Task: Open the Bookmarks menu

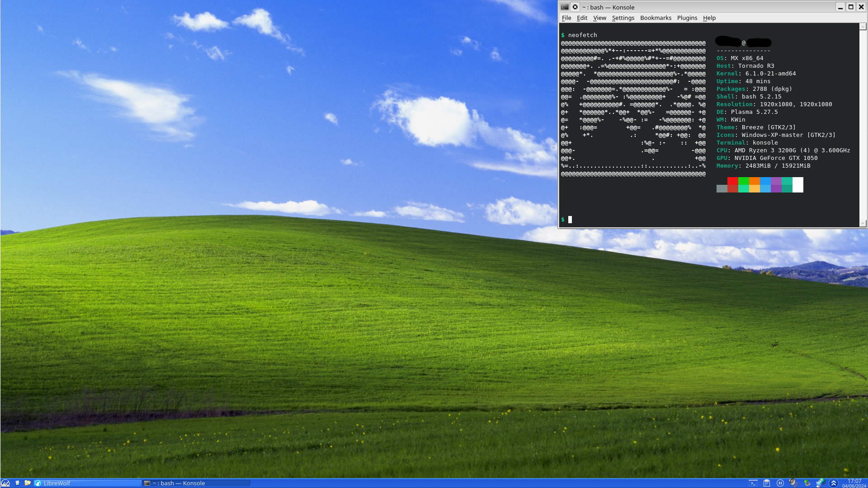Action: [656, 18]
